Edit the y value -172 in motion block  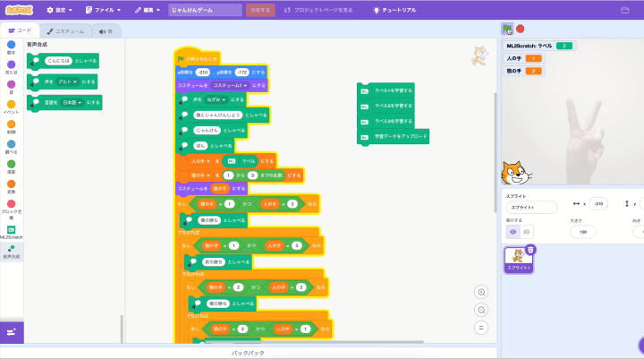(242, 73)
